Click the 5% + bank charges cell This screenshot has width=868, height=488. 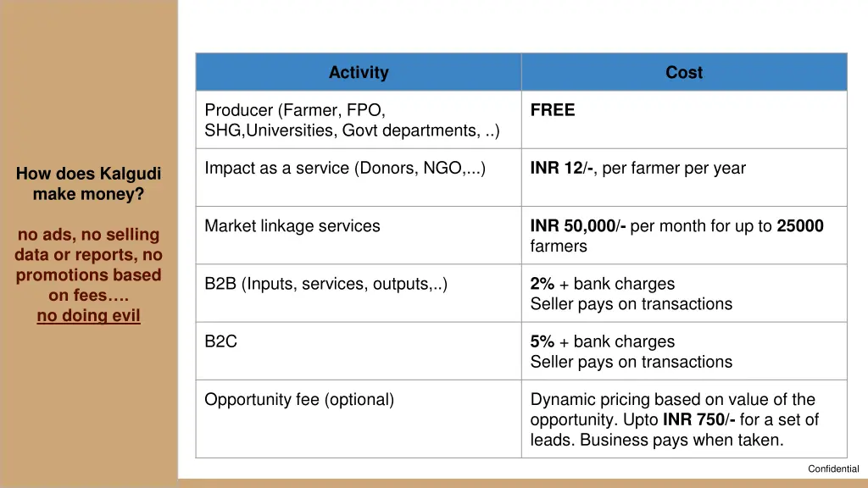tap(684, 351)
